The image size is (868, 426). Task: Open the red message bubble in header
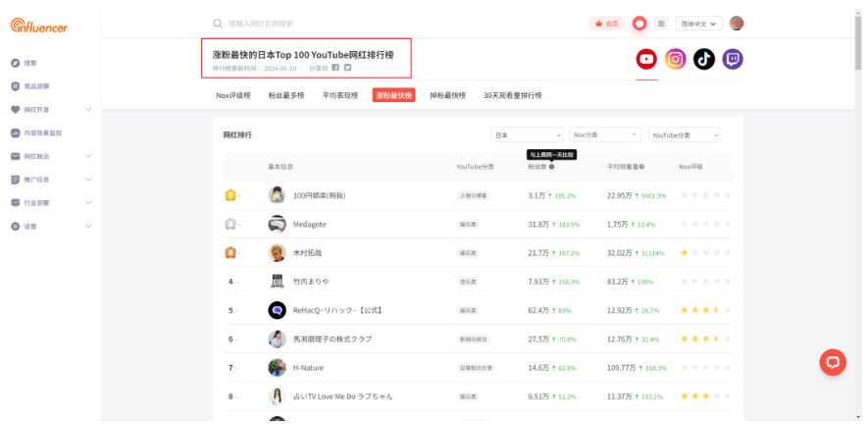(639, 24)
